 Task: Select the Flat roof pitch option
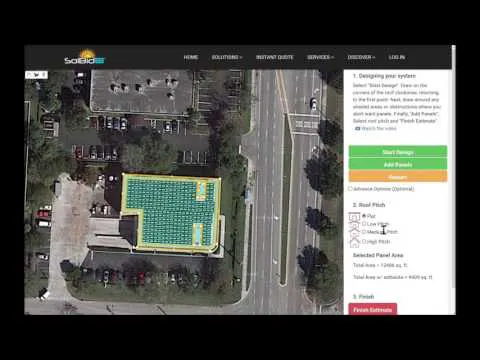point(364,216)
